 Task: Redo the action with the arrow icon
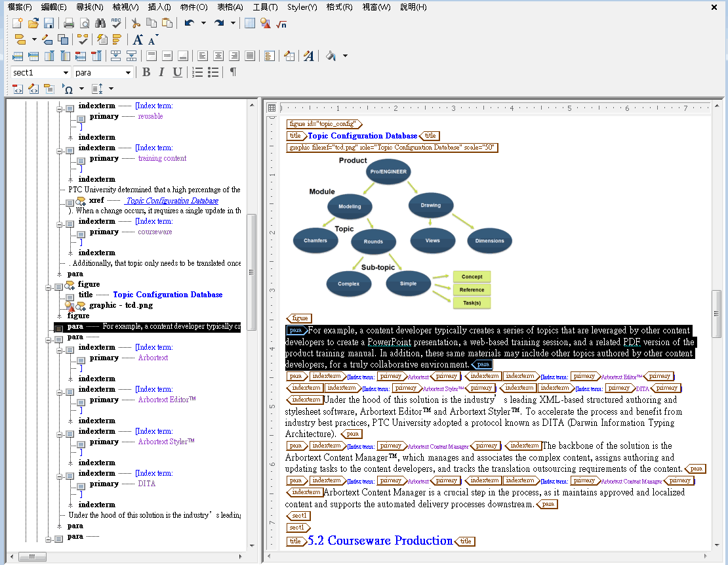(x=219, y=23)
